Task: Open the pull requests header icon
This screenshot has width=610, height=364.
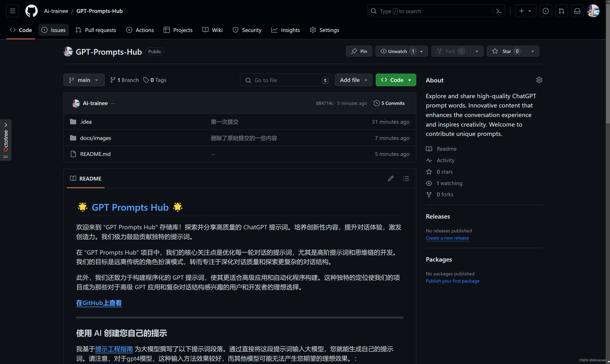Action: pos(561,11)
